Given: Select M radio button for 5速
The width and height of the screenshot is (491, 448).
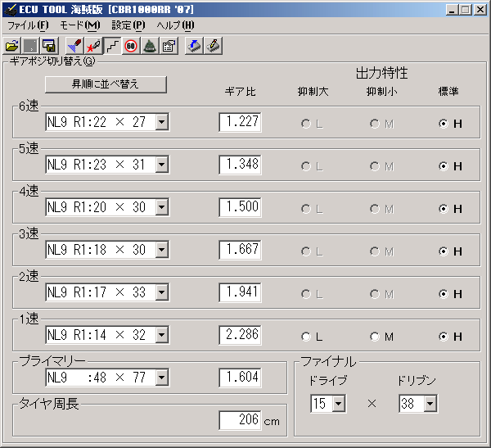Looking at the screenshot, I should coord(381,166).
